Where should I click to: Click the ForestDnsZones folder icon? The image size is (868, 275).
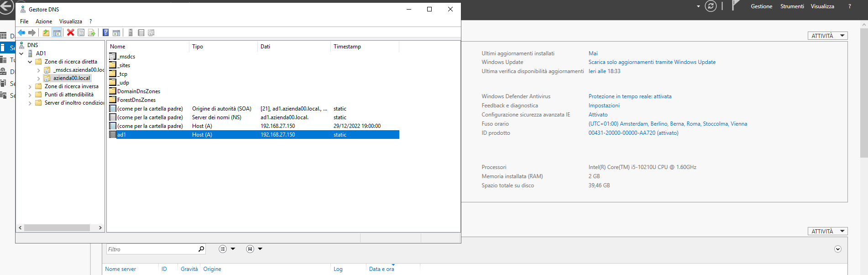point(113,100)
